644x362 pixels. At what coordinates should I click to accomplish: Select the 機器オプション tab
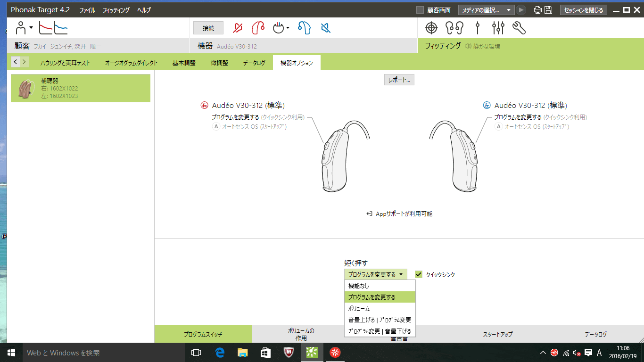297,63
